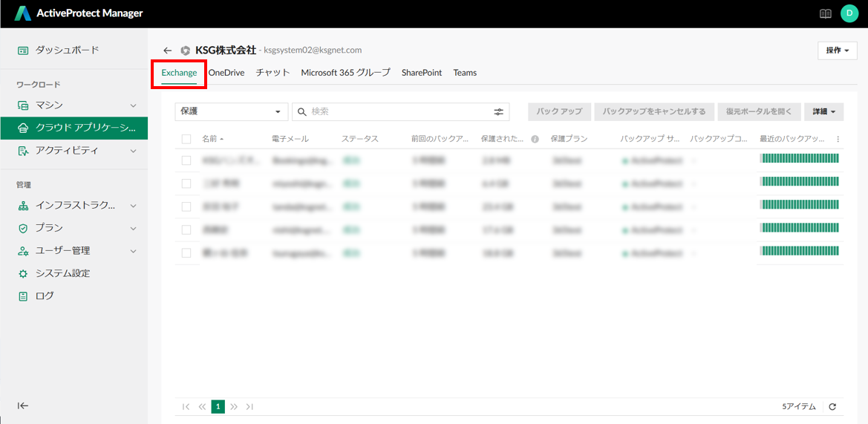Click into the 検索 search field
The image size is (868, 424).
pyautogui.click(x=400, y=112)
